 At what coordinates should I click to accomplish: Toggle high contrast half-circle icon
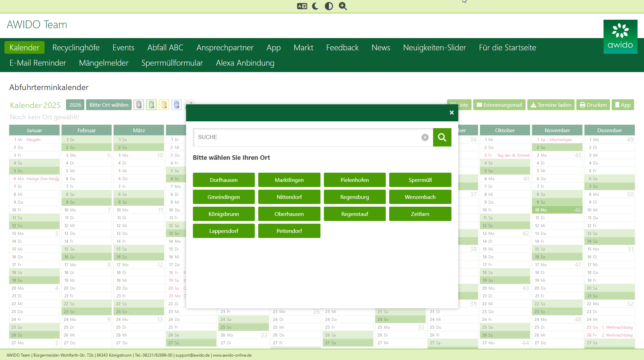click(329, 6)
